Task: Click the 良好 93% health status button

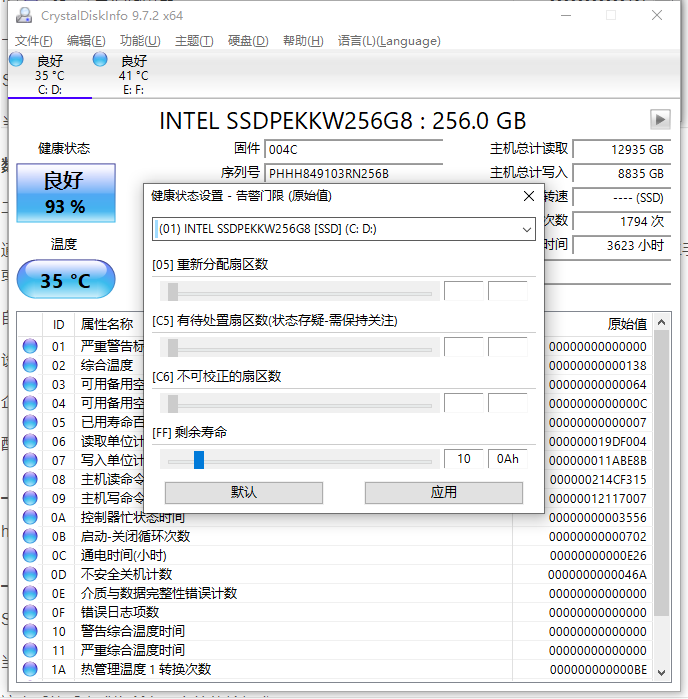Action: click(x=66, y=193)
